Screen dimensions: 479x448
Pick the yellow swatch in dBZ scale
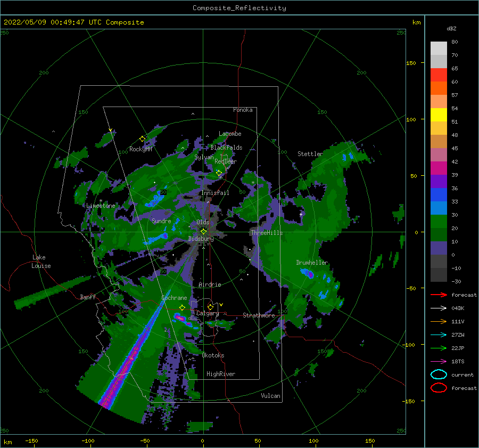coord(439,115)
